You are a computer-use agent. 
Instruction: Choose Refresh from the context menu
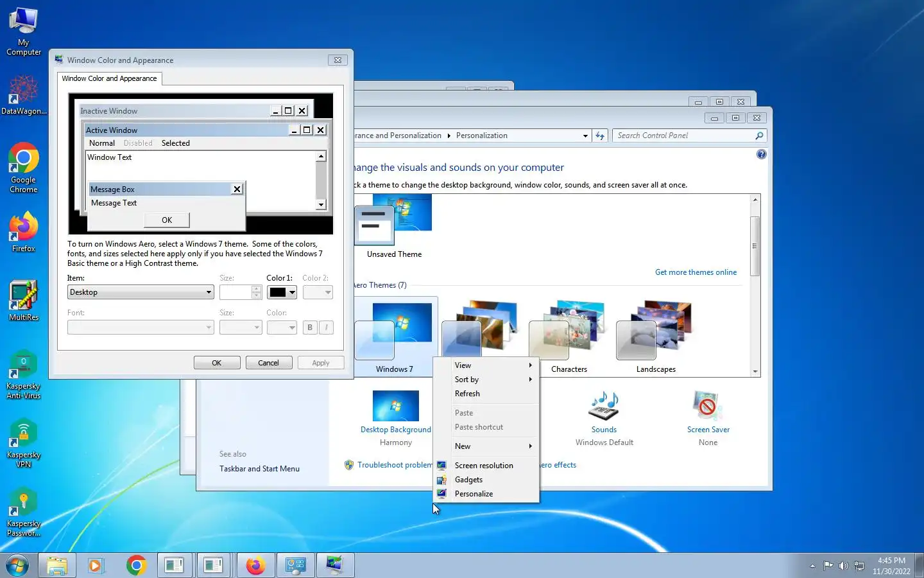tap(486, 394)
